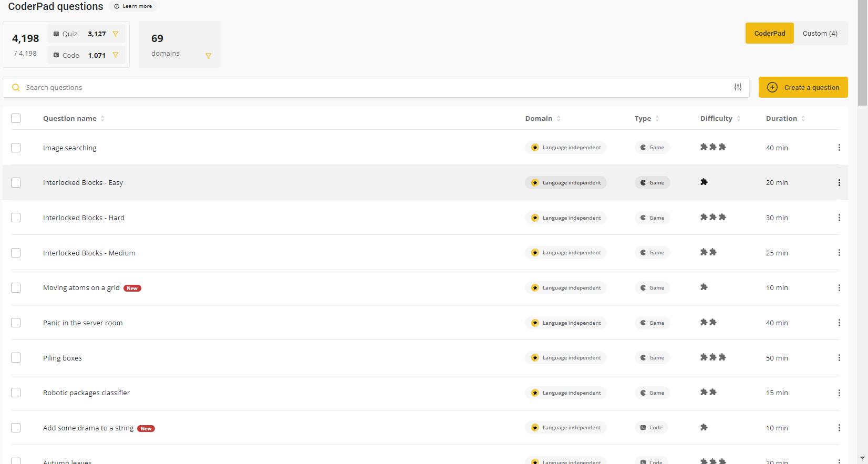Image resolution: width=868 pixels, height=464 pixels.
Task: Click the Quiz filter funnel icon
Action: [x=116, y=34]
